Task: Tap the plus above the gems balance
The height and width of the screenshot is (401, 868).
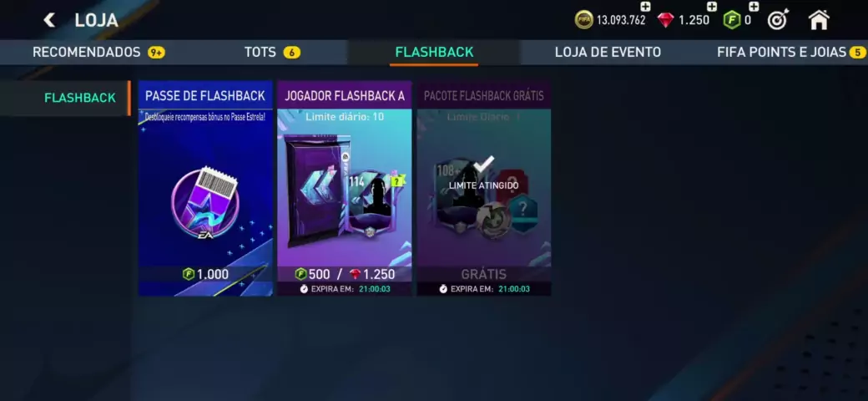Action: (x=712, y=7)
